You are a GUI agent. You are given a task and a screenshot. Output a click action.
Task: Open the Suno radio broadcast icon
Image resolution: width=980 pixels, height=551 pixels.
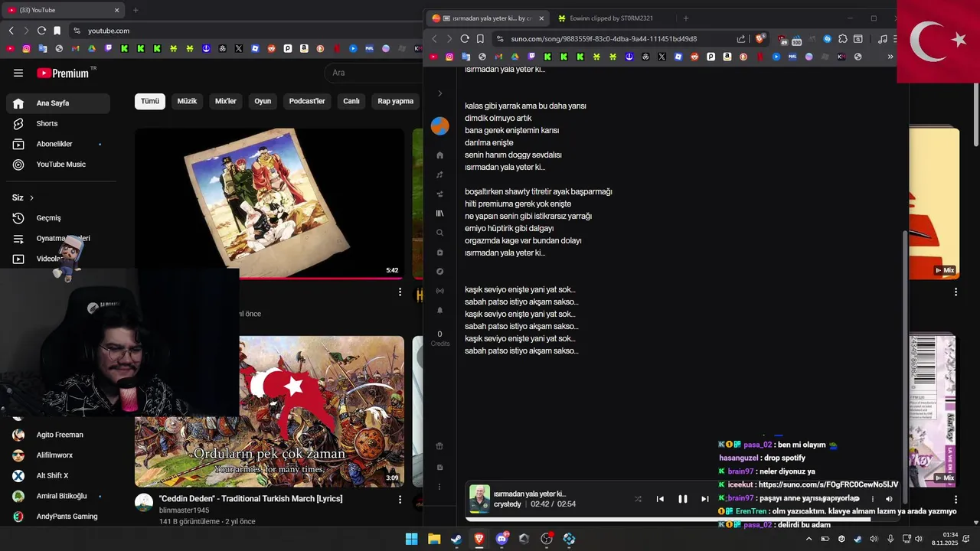coord(439,291)
